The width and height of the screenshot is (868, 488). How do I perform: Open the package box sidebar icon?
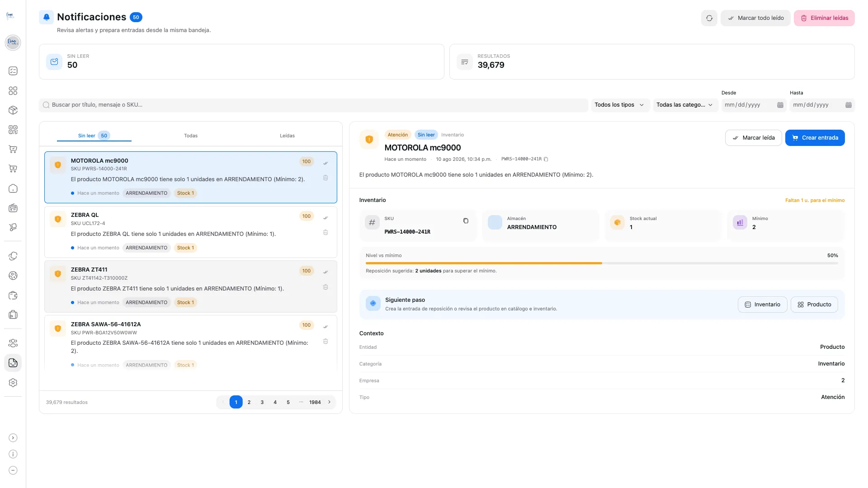tap(13, 110)
